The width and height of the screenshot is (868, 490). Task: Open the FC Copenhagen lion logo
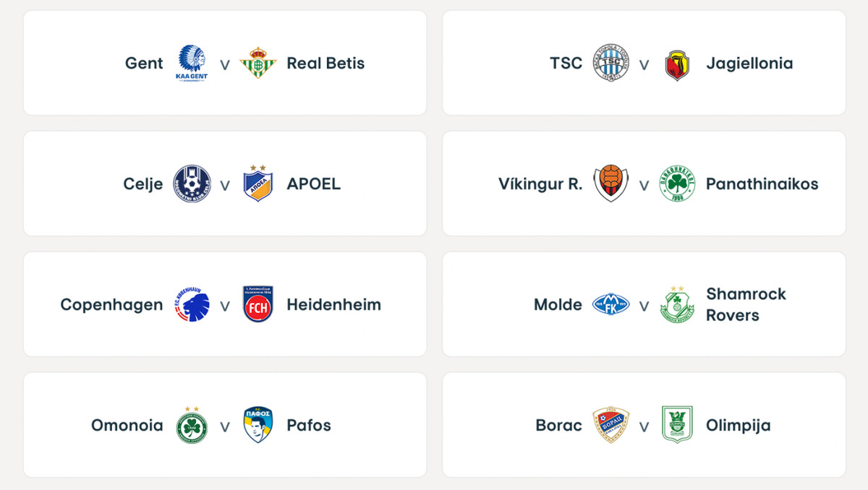click(192, 304)
